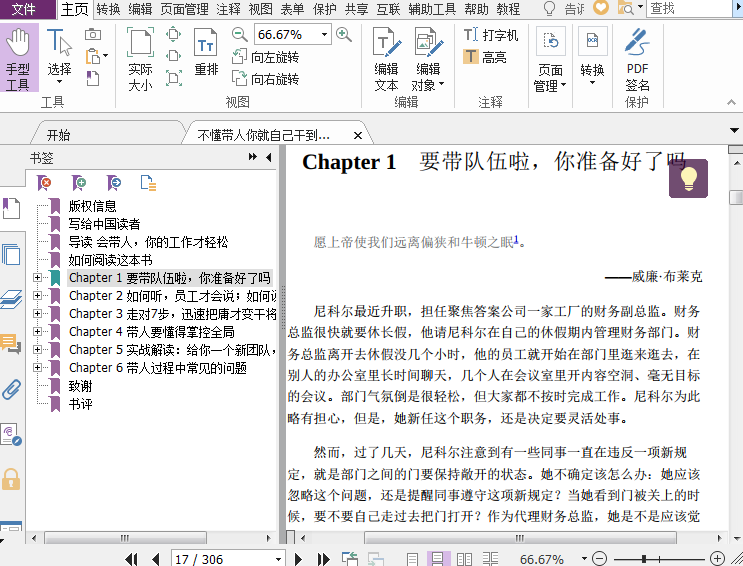Image resolution: width=743 pixels, height=566 pixels.
Task: Expand Chapter 1 bookmark tree node
Action: pyautogui.click(x=37, y=278)
